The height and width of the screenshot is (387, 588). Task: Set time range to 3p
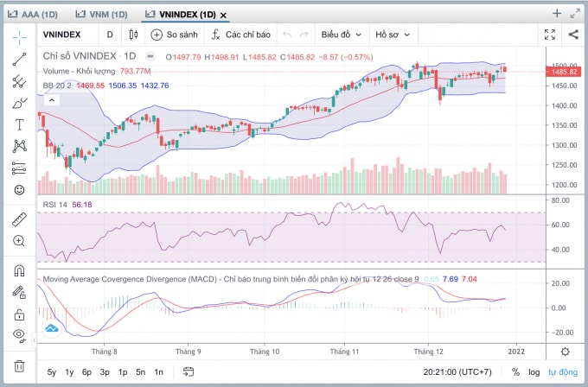click(x=105, y=372)
